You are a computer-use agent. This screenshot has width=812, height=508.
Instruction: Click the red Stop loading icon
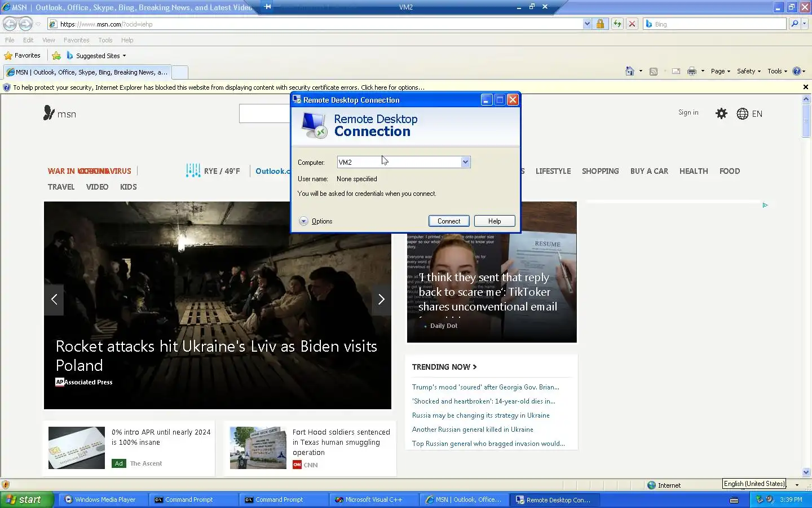point(632,24)
